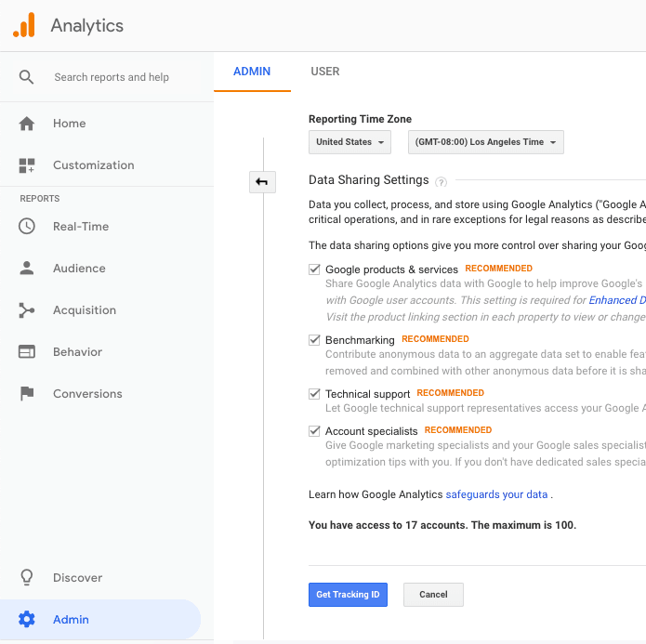Select the Admin menu item
This screenshot has width=646, height=644.
tap(100, 619)
